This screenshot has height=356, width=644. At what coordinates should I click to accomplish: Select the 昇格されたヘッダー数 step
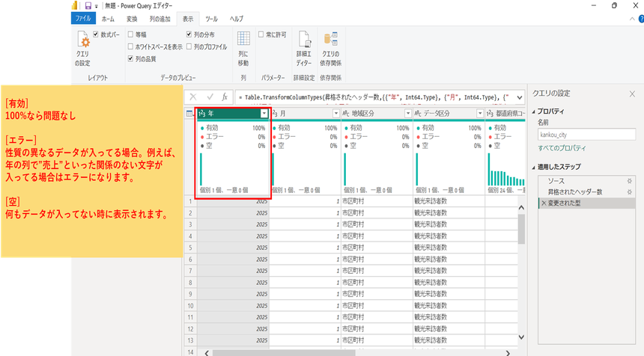[587, 192]
